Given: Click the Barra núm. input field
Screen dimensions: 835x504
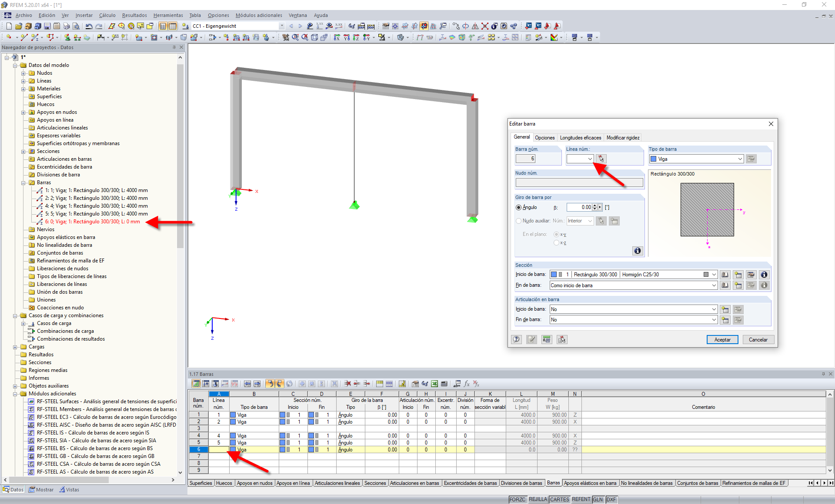Looking at the screenshot, I should [525, 159].
